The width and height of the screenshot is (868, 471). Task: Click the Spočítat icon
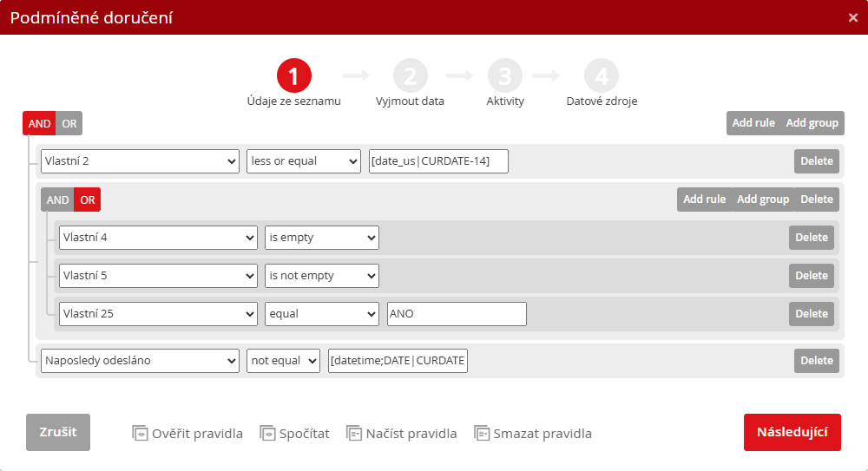[x=267, y=433]
